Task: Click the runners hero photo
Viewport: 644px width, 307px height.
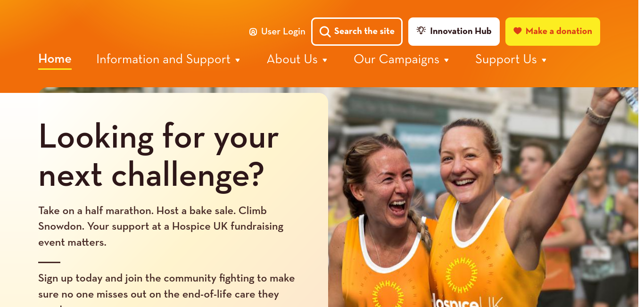Action: pos(483,197)
